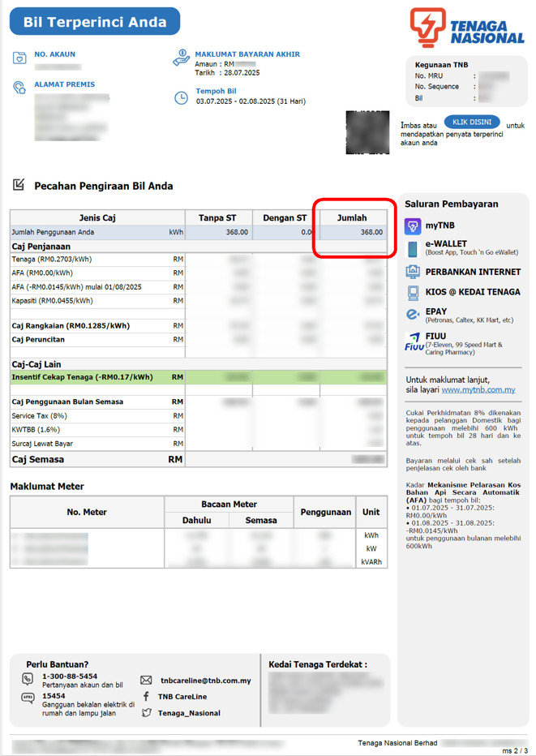Image resolution: width=536 pixels, height=756 pixels.
Task: Click the Tenaga Nasional logo
Action: click(466, 28)
